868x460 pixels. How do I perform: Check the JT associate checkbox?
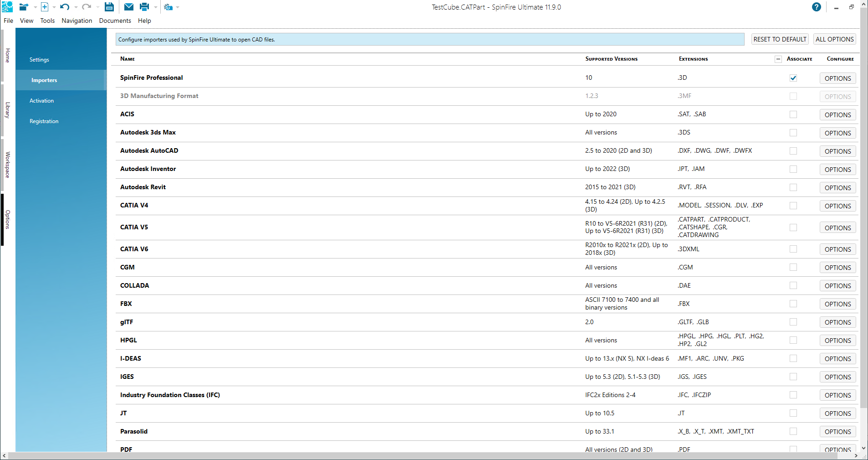point(793,413)
